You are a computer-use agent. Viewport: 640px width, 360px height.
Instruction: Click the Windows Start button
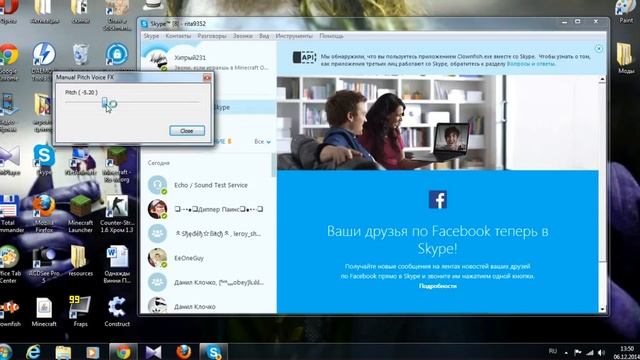(6, 352)
